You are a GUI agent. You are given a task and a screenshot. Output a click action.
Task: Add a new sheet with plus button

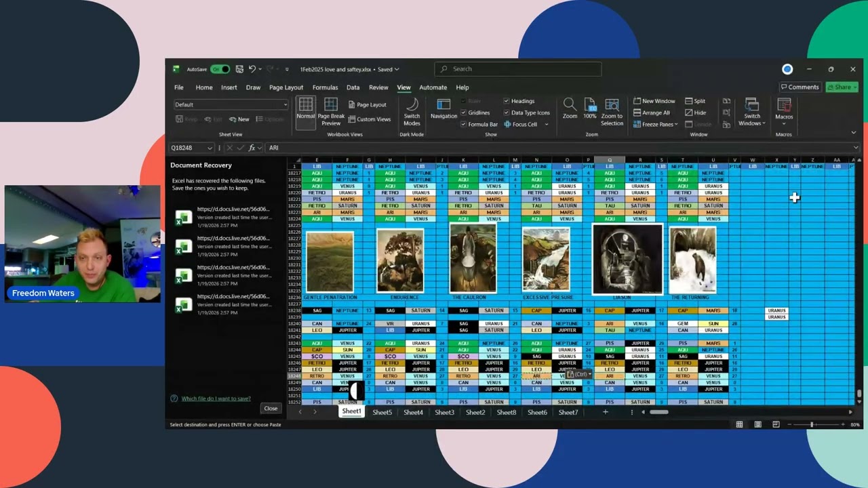tap(606, 412)
